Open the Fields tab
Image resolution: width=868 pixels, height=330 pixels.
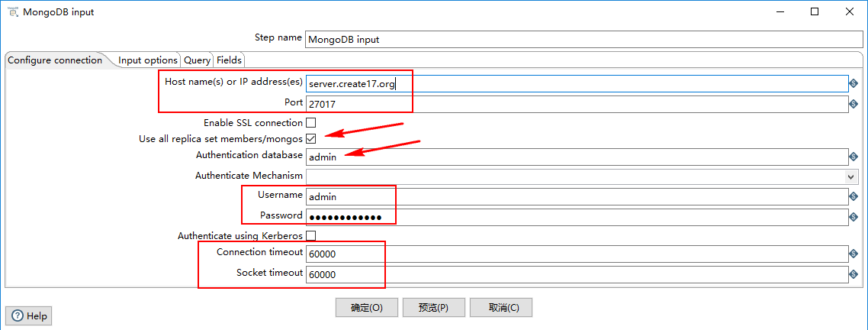[229, 60]
